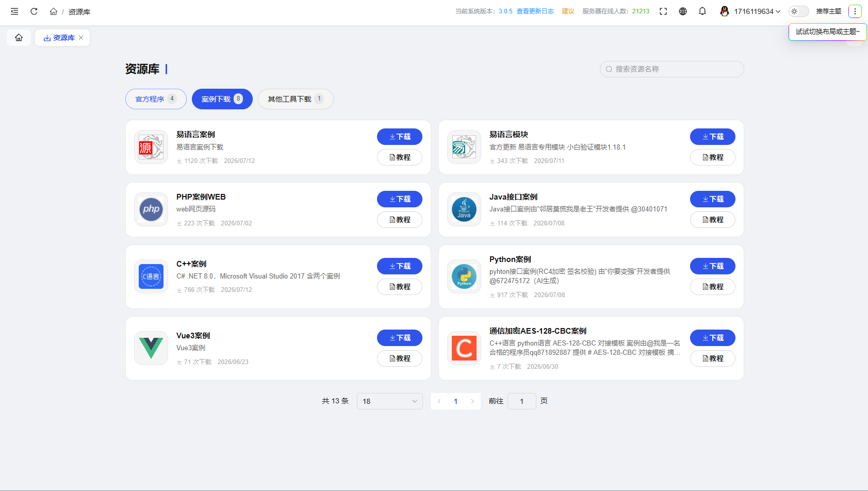
Task: Download Vue3案例
Action: coord(400,338)
